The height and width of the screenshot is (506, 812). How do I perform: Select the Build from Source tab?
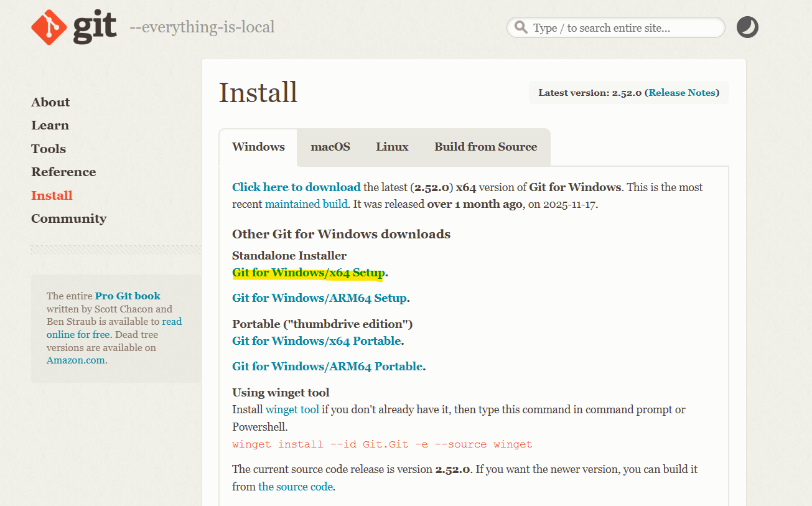click(485, 147)
